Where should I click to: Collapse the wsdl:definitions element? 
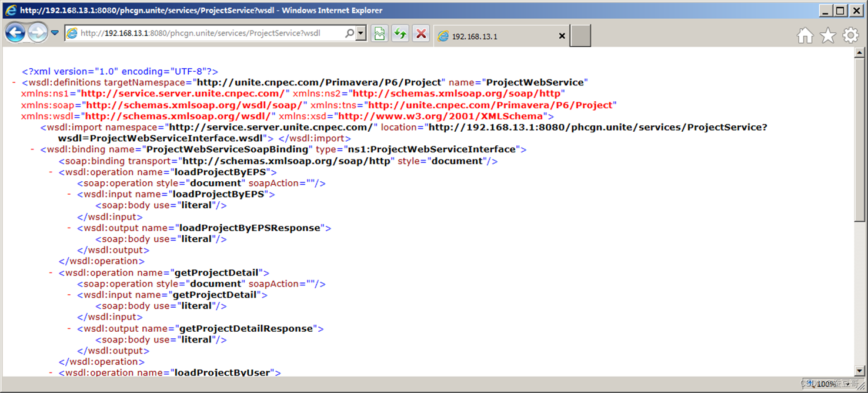(15, 82)
